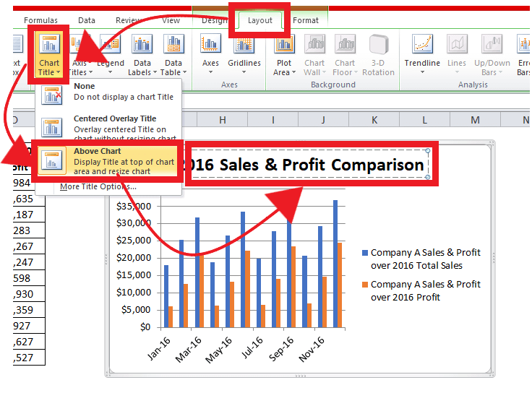
Task: Expand the Legend dropdown arrow
Action: (x=110, y=72)
